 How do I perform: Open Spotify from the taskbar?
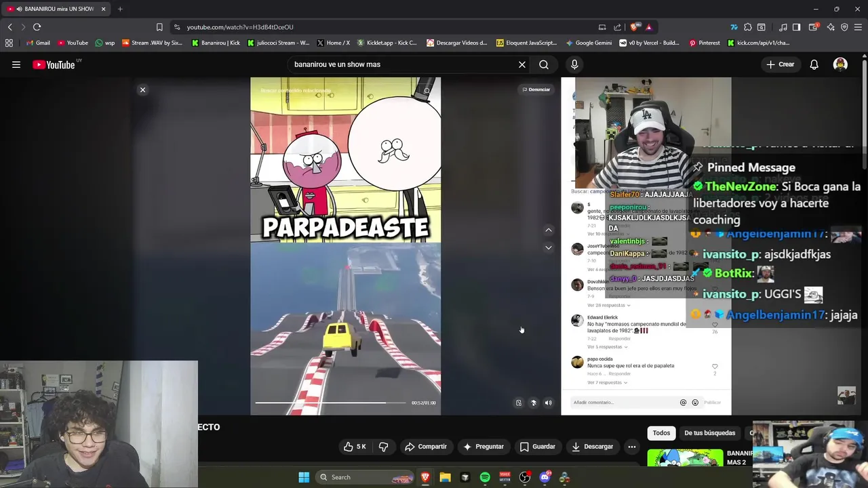click(485, 477)
